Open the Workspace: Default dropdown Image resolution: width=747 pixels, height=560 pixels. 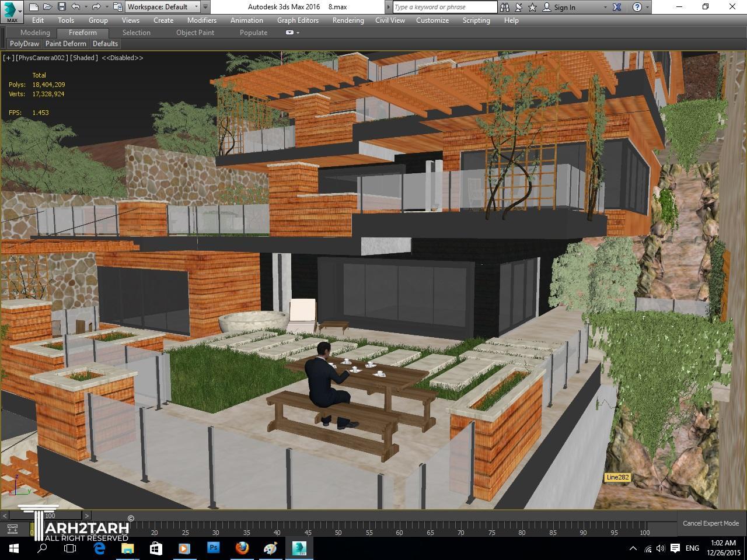click(162, 7)
